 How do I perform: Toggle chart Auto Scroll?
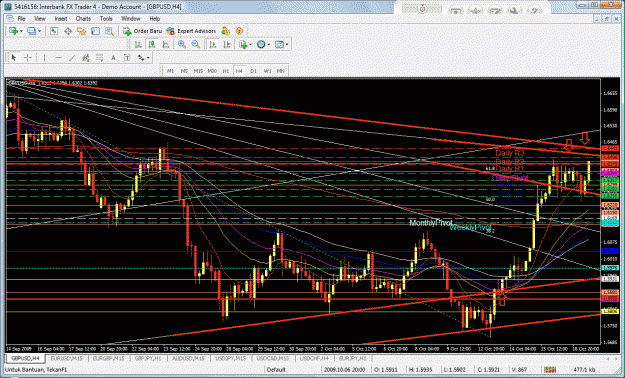213,45
